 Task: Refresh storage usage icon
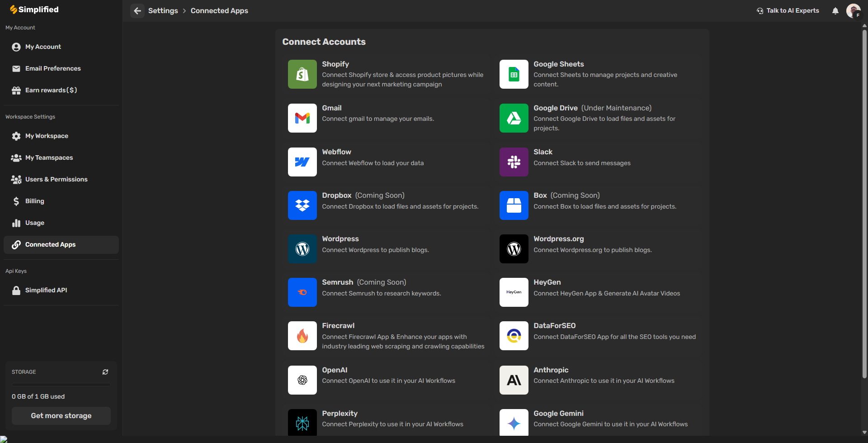(x=105, y=372)
